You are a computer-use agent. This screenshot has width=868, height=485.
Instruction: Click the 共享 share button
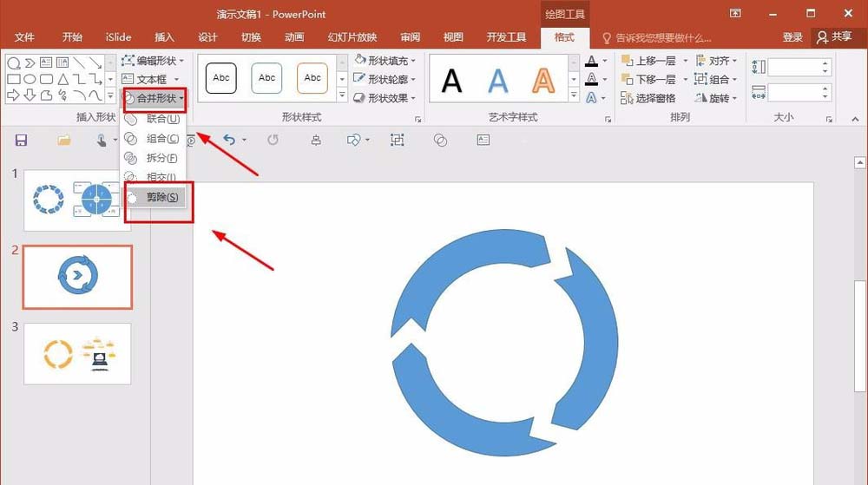coord(835,37)
